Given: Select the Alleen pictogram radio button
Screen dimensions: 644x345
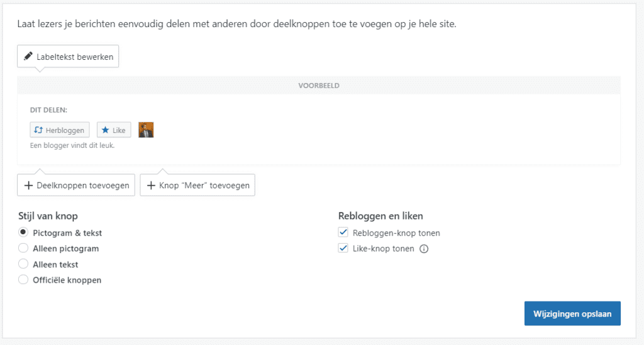Looking at the screenshot, I should point(23,248).
